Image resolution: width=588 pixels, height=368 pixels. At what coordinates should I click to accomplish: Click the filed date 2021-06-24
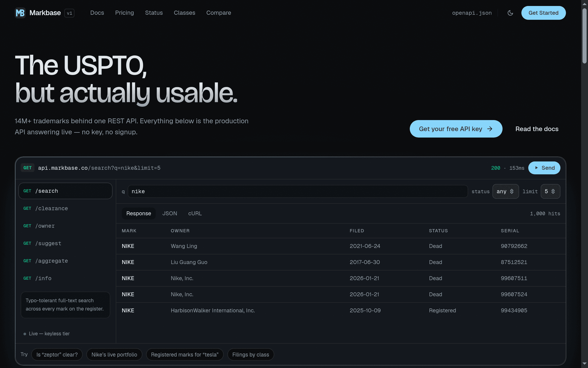(x=365, y=246)
